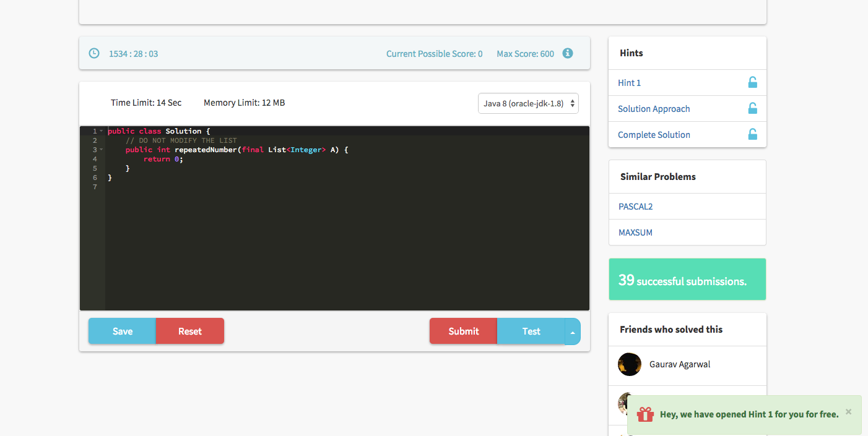Open the Solution Approach link
The image size is (868, 436).
(x=653, y=109)
